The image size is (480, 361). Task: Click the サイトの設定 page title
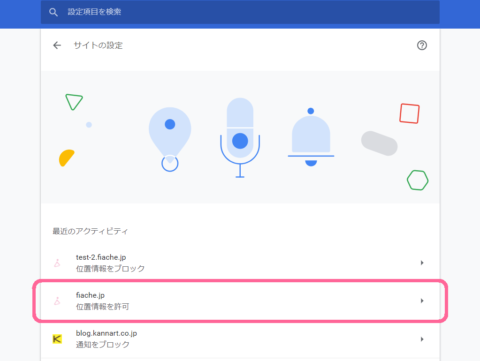pos(98,45)
